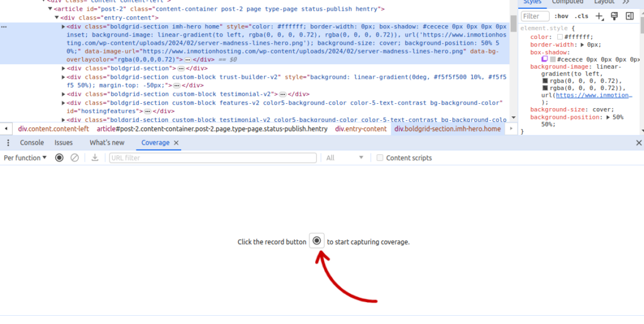The width and height of the screenshot is (644, 324).
Task: Open the drawer three-dot menu
Action: click(x=8, y=143)
